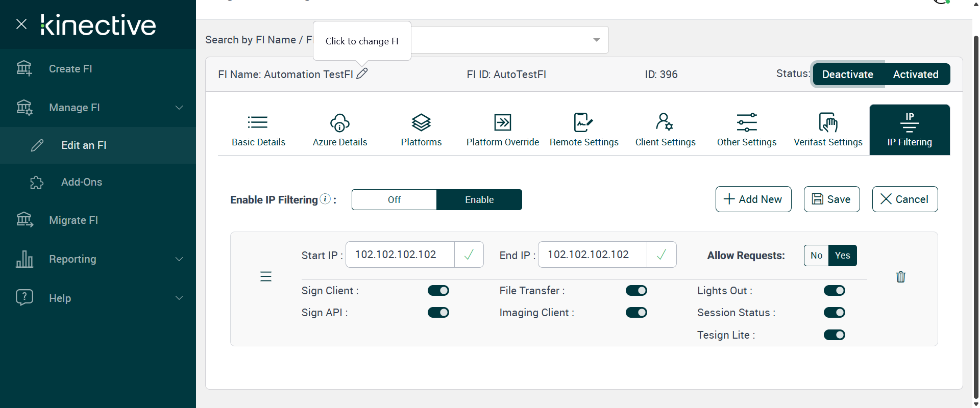Image resolution: width=980 pixels, height=408 pixels.
Task: Disable the File Transfer switch
Action: tap(636, 291)
